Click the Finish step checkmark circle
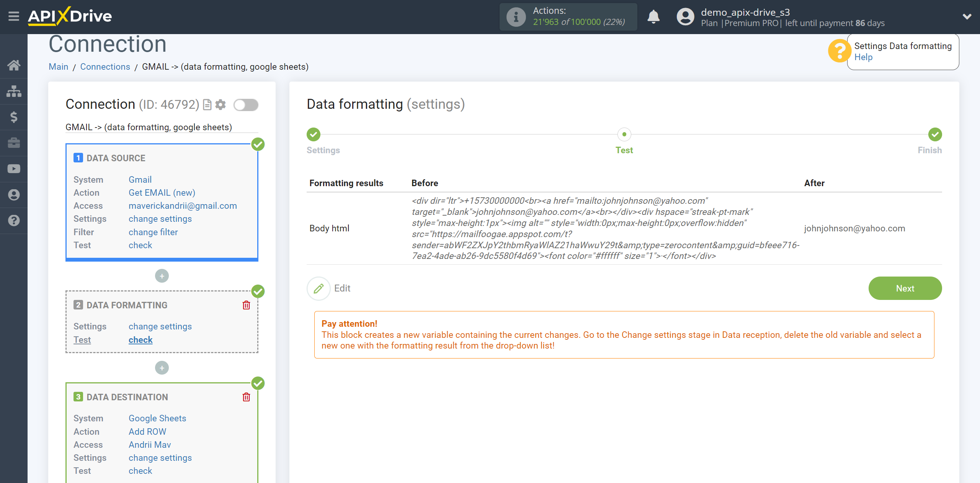This screenshot has height=483, width=980. pos(935,134)
